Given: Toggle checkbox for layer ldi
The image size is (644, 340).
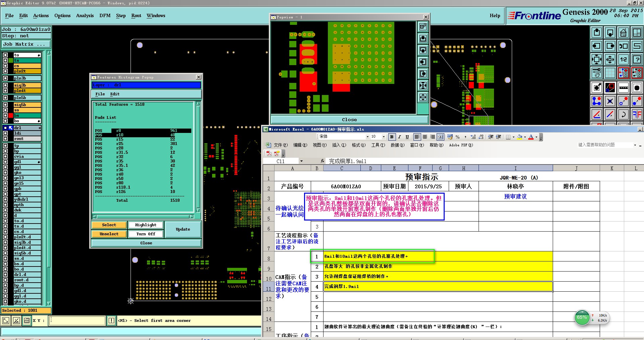Looking at the screenshot, I should coord(5,133).
